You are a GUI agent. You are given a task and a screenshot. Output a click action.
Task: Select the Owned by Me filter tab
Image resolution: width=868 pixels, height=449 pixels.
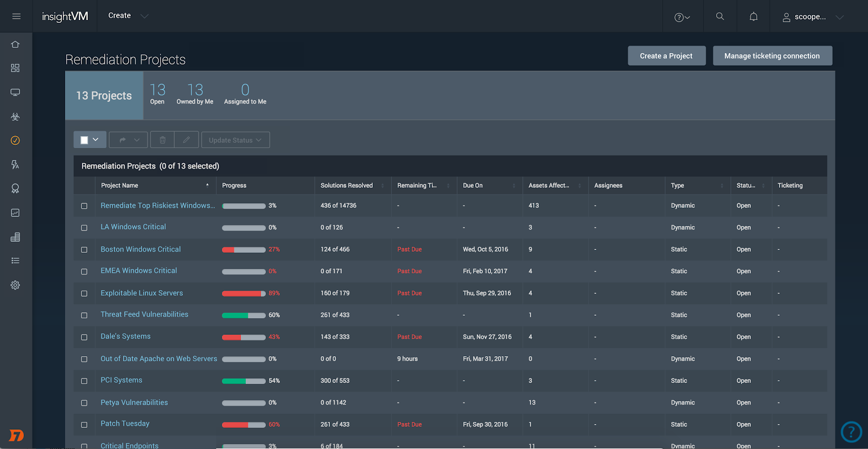coord(195,94)
